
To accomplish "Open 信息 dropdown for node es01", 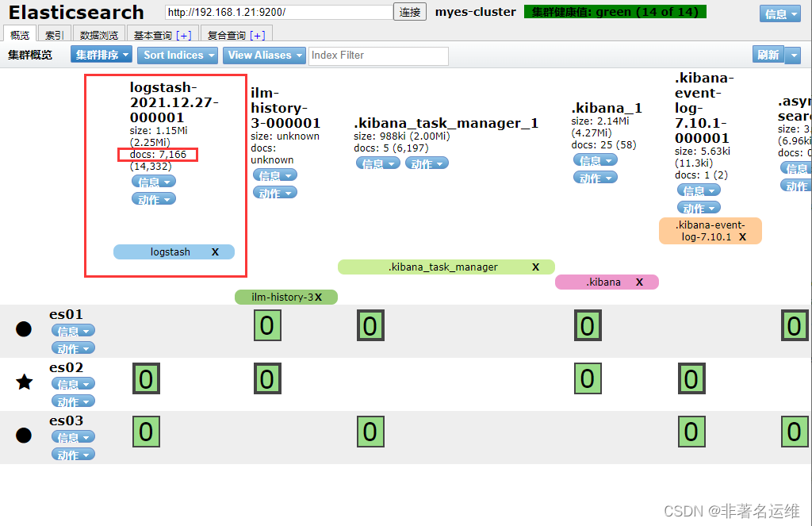I will (74, 331).
